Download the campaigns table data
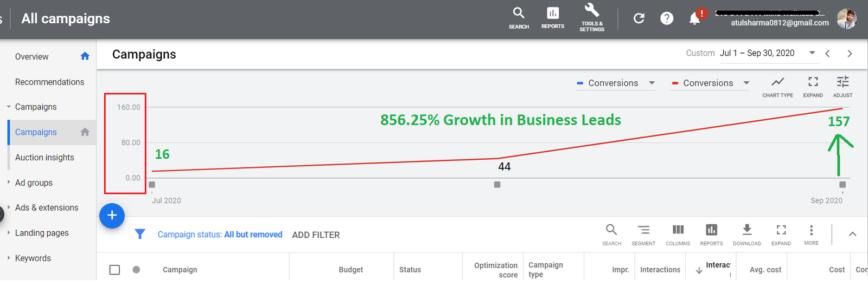The height and width of the screenshot is (286, 868). [746, 235]
